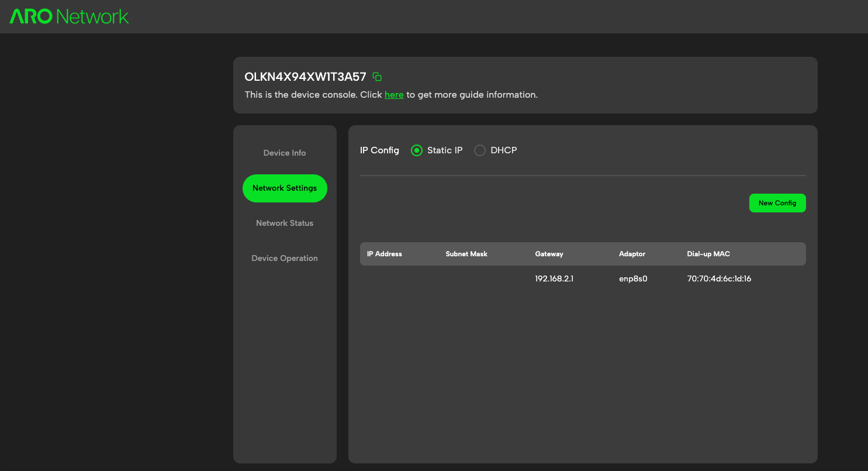Open the Device Info section
Viewport: 868px width, 471px height.
click(285, 153)
